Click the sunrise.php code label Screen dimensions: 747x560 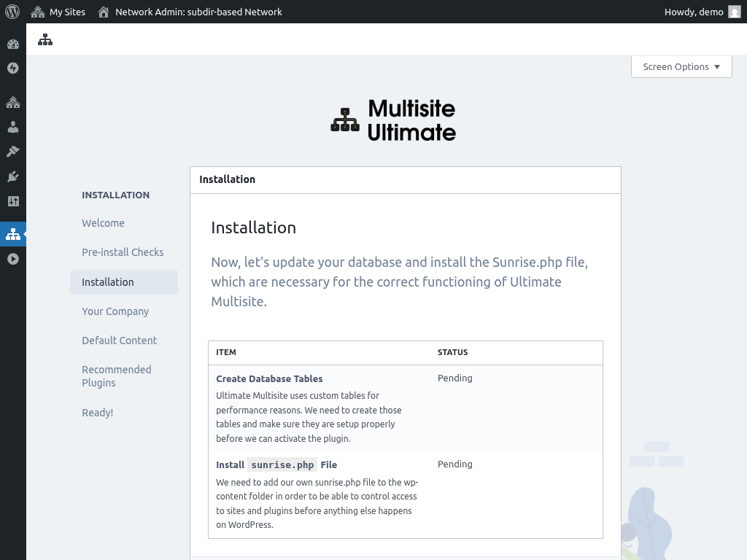click(x=282, y=464)
